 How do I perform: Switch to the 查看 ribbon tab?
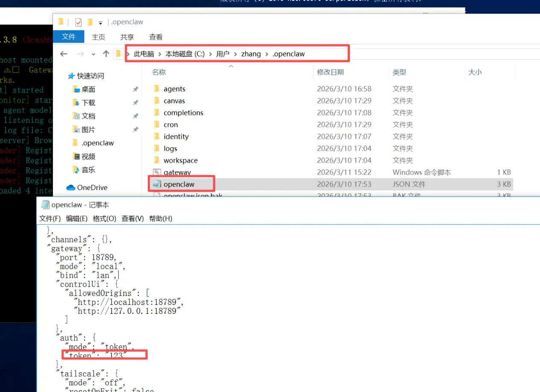point(156,37)
